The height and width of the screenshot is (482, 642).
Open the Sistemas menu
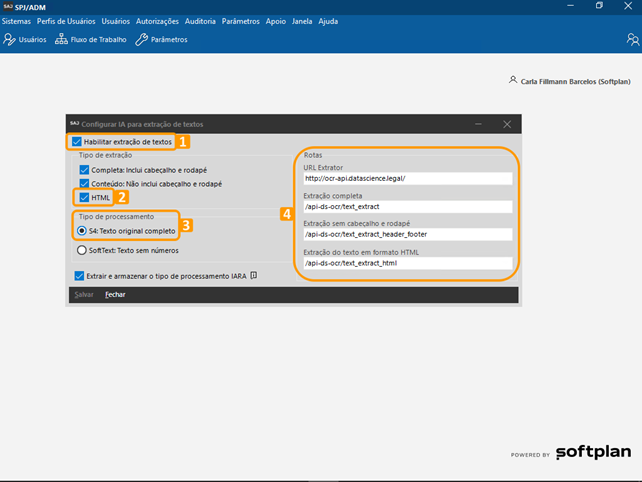16,21
